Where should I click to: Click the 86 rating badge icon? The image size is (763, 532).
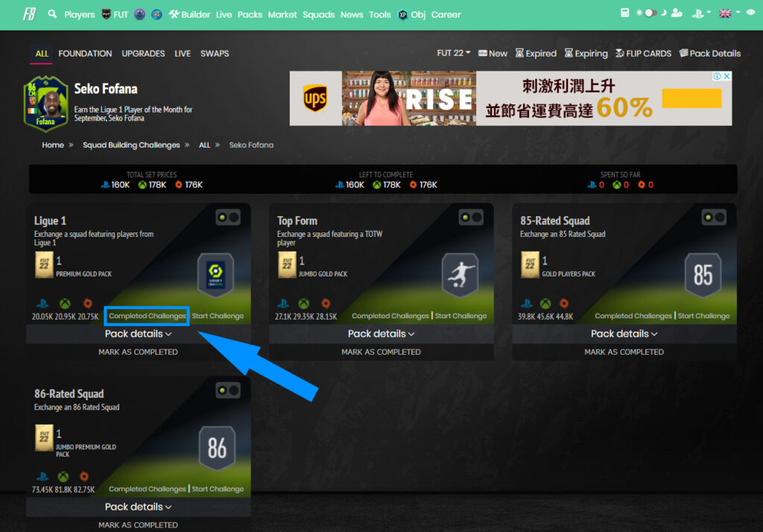click(x=217, y=449)
